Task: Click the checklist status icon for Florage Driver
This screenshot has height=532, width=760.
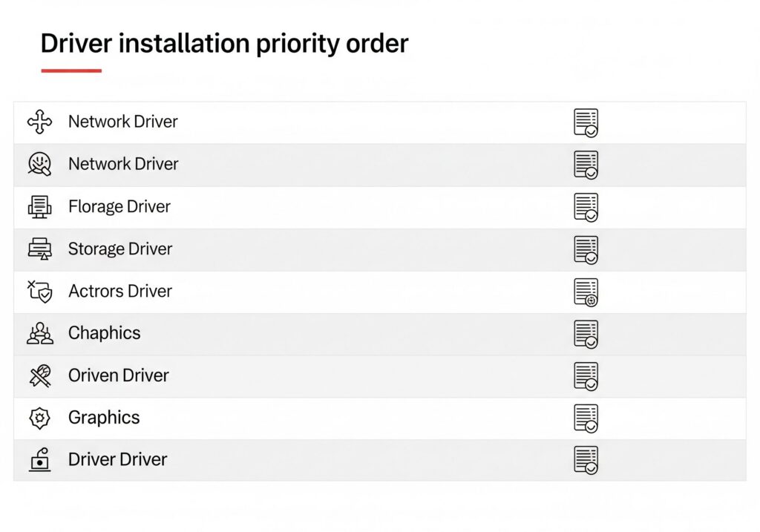Action: tap(586, 207)
